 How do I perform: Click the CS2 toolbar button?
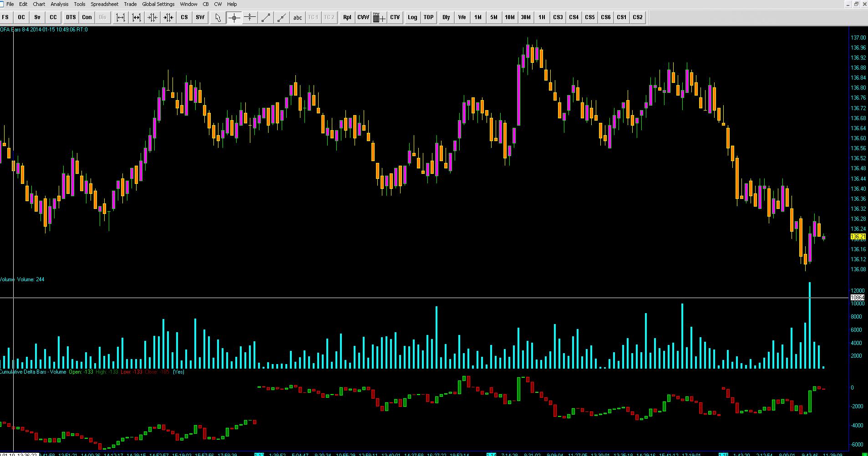(x=638, y=17)
